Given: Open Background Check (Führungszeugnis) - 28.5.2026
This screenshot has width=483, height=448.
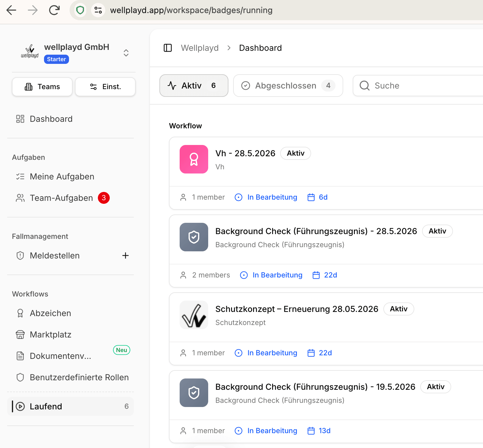Looking at the screenshot, I should click(316, 231).
